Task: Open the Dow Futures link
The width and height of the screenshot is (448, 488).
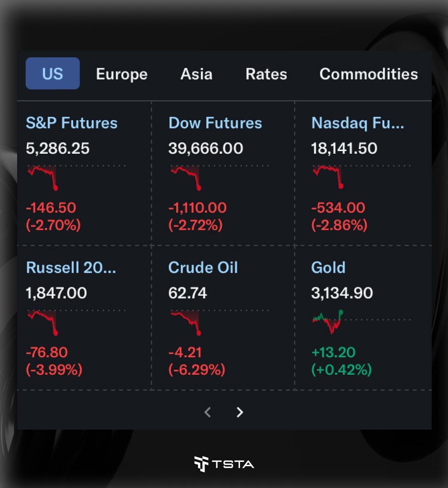Action: (x=215, y=123)
